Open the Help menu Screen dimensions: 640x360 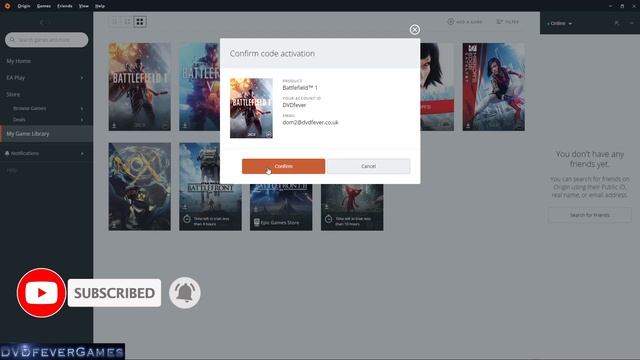100,6
